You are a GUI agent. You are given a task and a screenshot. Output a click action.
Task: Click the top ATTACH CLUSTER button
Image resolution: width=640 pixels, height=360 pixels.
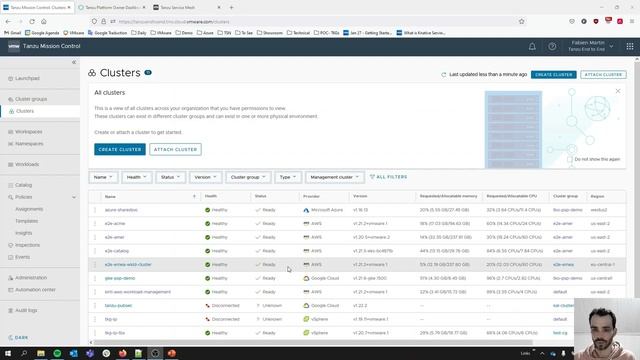tap(603, 75)
